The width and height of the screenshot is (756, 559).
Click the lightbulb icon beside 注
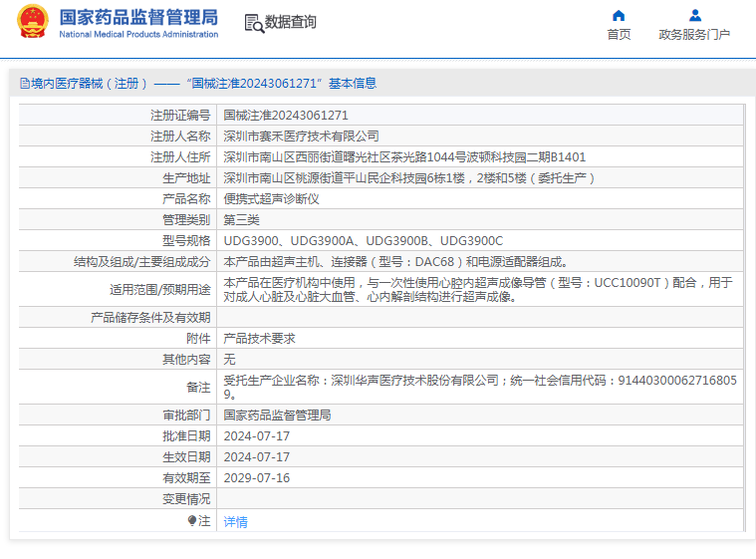192,520
